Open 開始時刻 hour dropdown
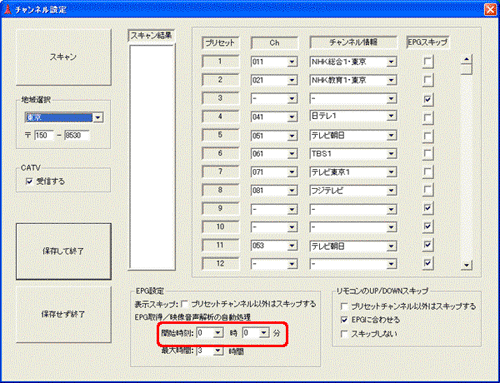 tap(218, 333)
